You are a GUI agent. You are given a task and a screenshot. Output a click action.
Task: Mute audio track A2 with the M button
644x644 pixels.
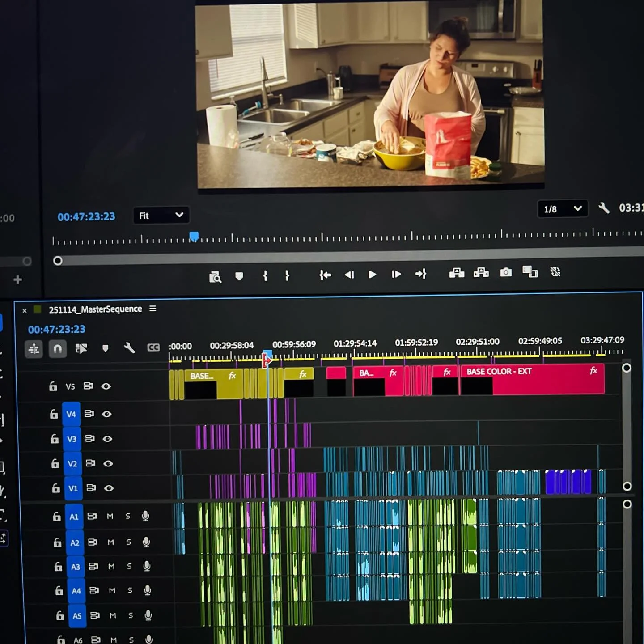[110, 542]
